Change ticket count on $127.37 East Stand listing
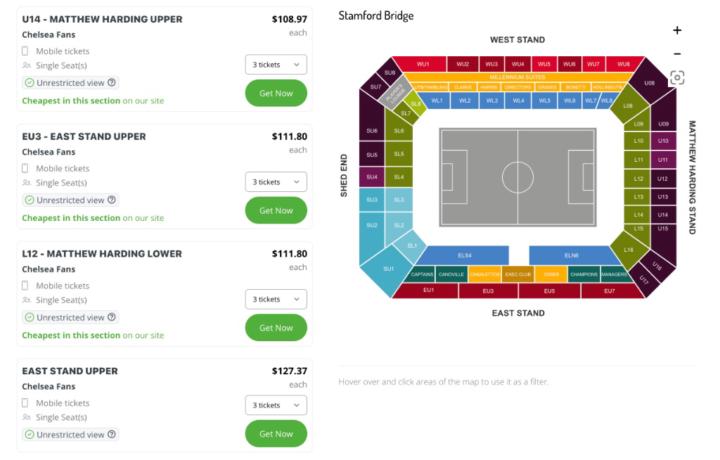 pos(276,405)
